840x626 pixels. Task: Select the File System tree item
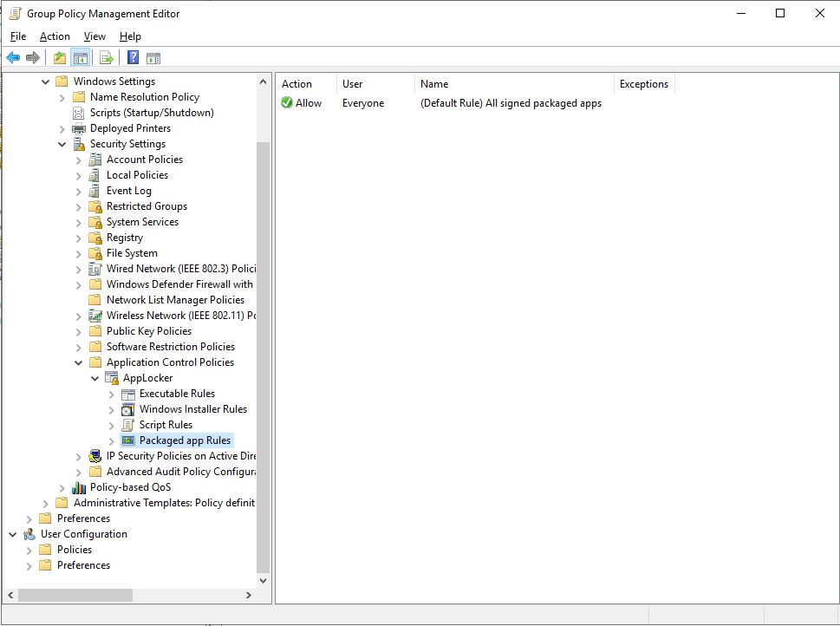click(132, 253)
